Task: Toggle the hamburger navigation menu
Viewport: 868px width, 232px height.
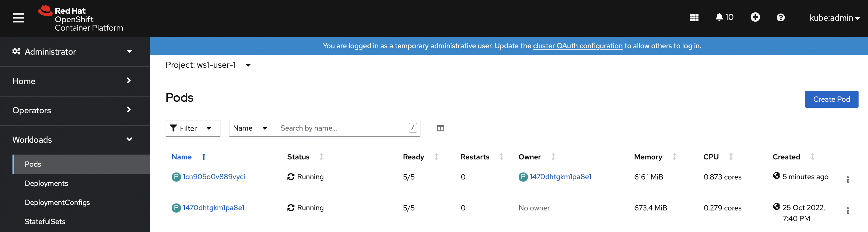Action: point(18,18)
